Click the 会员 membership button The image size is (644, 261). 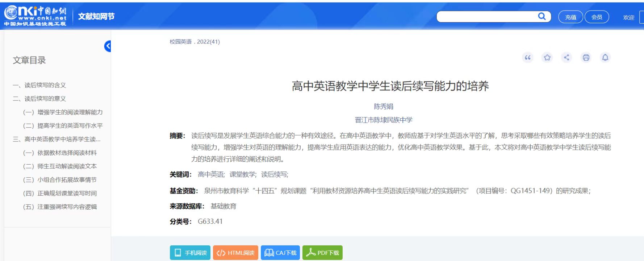[597, 17]
